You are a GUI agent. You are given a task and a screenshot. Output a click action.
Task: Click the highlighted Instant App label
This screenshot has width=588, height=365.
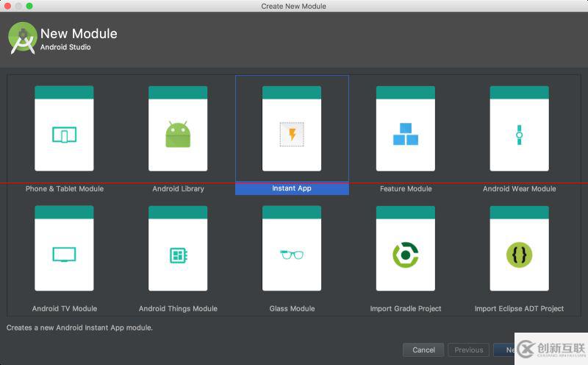pyautogui.click(x=292, y=189)
